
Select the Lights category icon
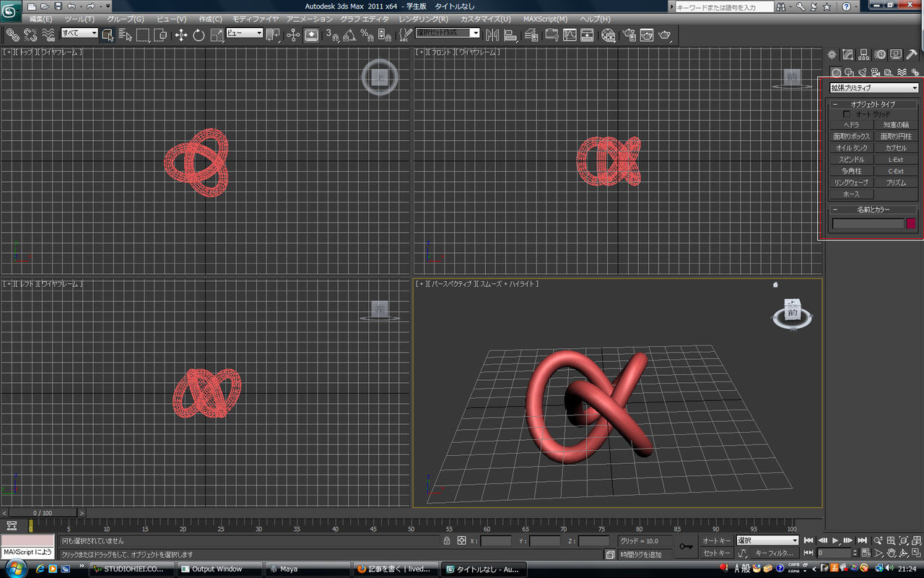tap(862, 72)
